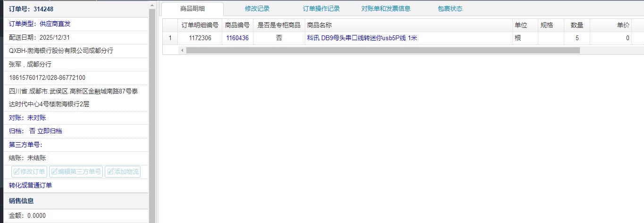Click the 未对账 reconciliation status text
Viewport: 644px width, 223px height.
[37, 118]
